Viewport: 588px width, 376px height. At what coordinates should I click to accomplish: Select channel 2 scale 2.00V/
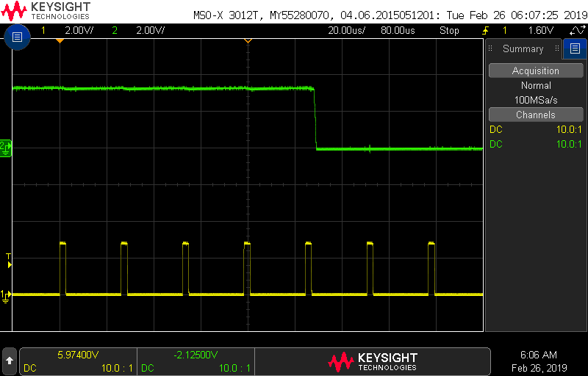(150, 30)
